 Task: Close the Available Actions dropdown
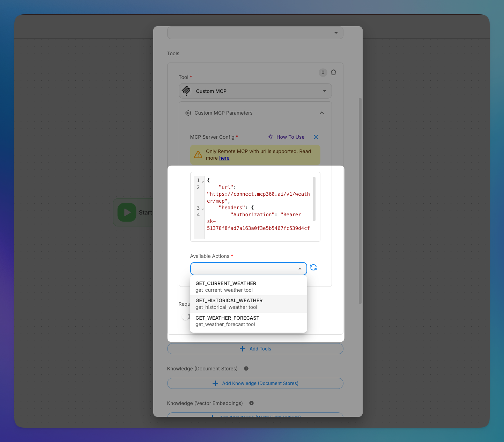(x=299, y=269)
